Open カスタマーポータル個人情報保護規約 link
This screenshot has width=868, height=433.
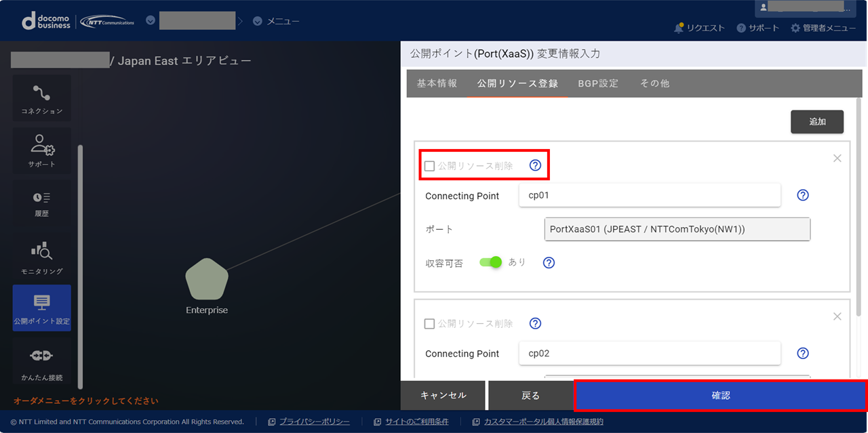543,421
